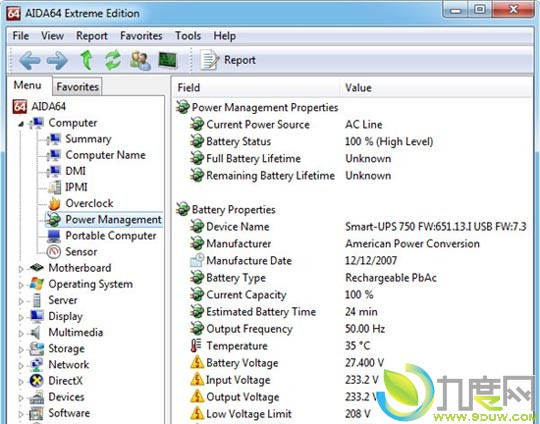Click the Operating System Windows flag icon
540x424 pixels.
coord(37,284)
